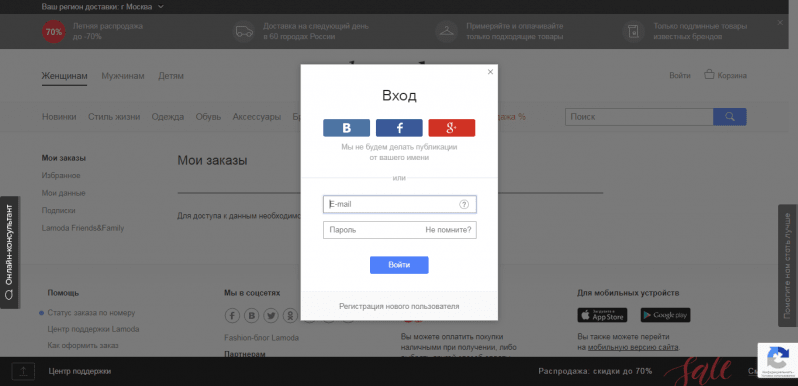Open the Одежда menu
Screen dimensions: 798x386
[167, 117]
